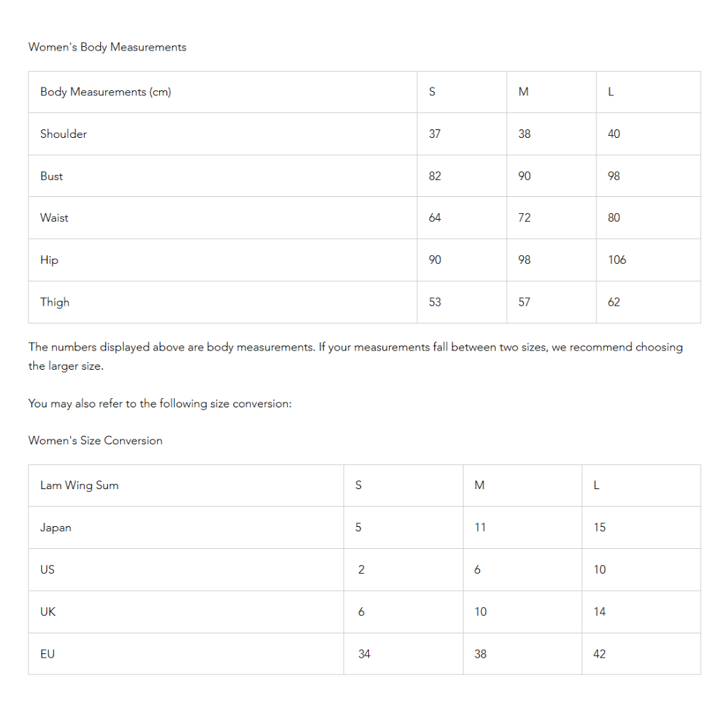
Task: Select the Japan size 15 cell
Action: 599,528
